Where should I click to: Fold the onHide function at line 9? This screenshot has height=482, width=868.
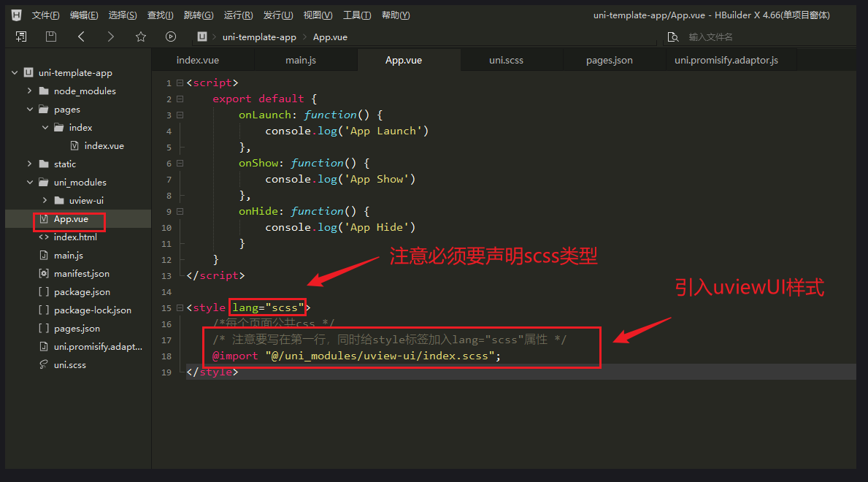pyautogui.click(x=180, y=211)
